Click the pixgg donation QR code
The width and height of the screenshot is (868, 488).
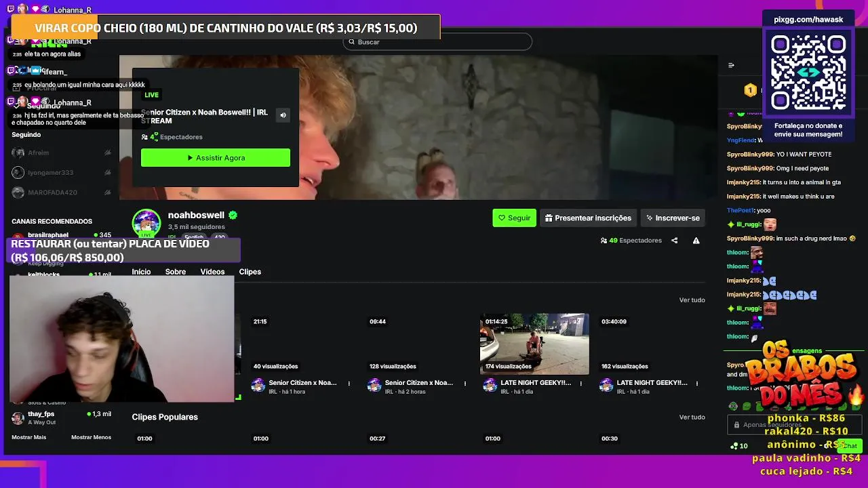808,72
